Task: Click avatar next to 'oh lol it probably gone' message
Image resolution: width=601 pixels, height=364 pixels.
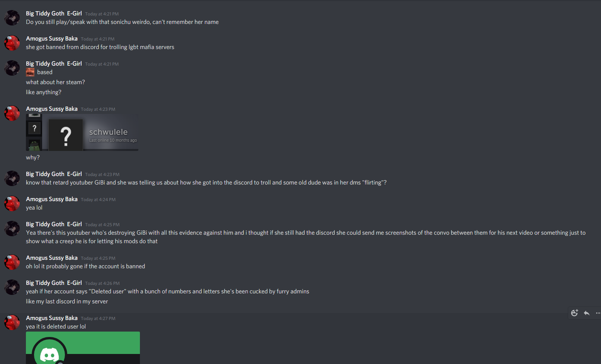Action: (x=12, y=262)
